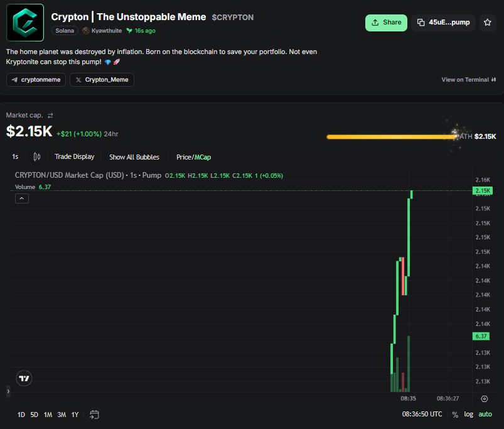Toggle Show All Bubbles

[x=134, y=157]
